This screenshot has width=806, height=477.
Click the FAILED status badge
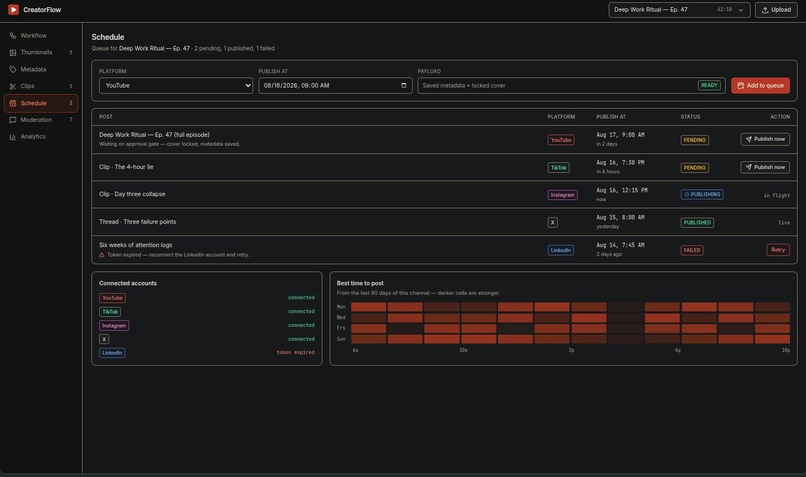point(692,250)
